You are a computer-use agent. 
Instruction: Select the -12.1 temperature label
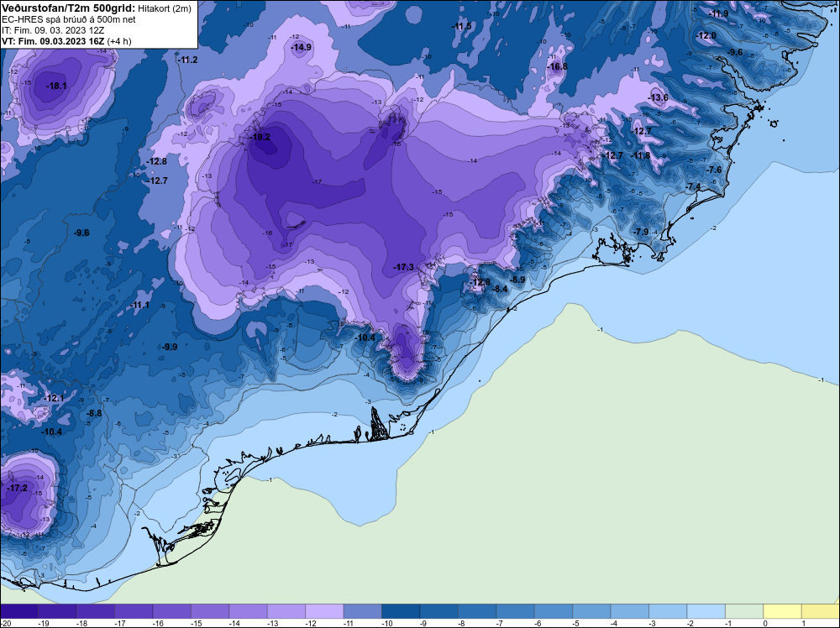54,398
